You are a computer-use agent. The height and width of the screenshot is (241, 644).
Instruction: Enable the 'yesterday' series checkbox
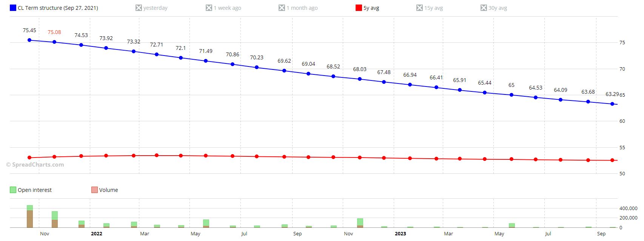(x=139, y=8)
